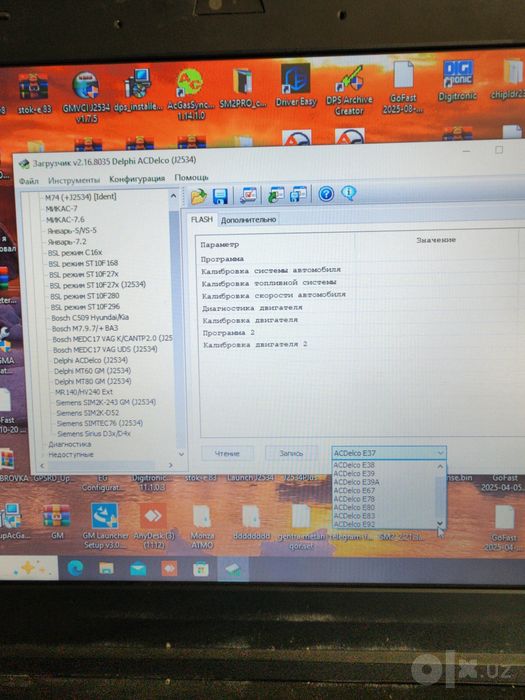This screenshot has width=525, height=700.
Task: Choose ACDelco E80 from dropdown list
Action: pyautogui.click(x=383, y=507)
